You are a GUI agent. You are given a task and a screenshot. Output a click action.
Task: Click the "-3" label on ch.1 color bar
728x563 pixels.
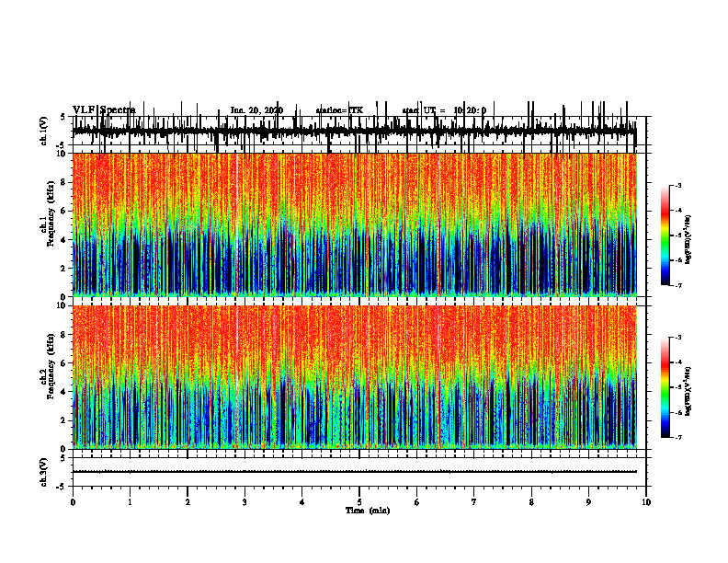(677, 186)
